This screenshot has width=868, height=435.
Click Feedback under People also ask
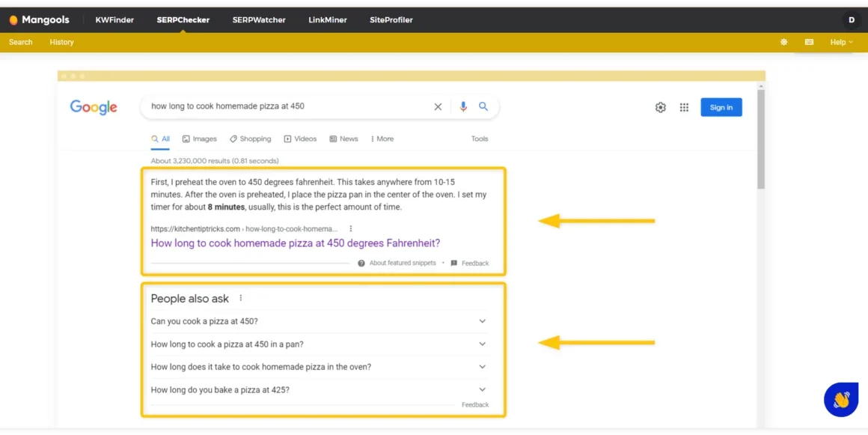click(x=475, y=405)
